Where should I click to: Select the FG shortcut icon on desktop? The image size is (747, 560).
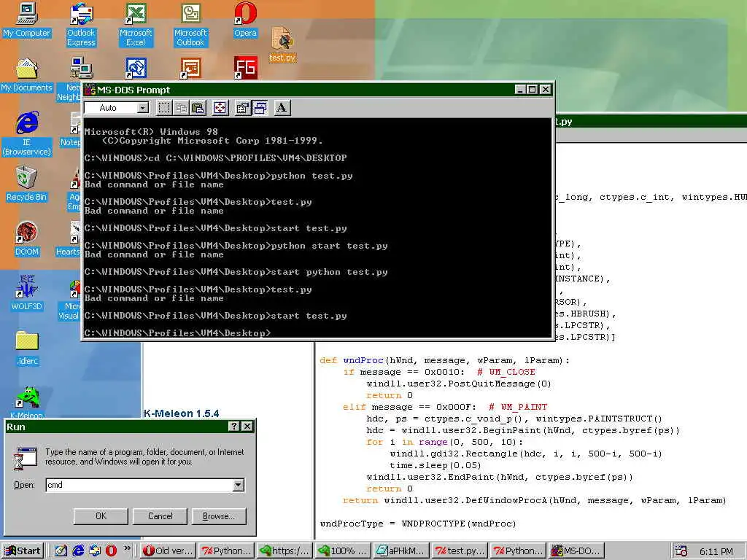pyautogui.click(x=245, y=68)
